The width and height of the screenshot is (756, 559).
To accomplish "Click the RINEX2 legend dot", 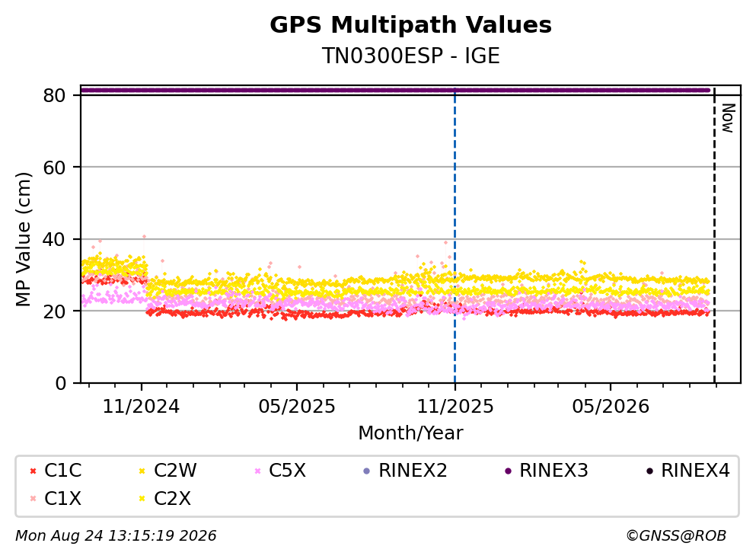I will click(x=366, y=471).
